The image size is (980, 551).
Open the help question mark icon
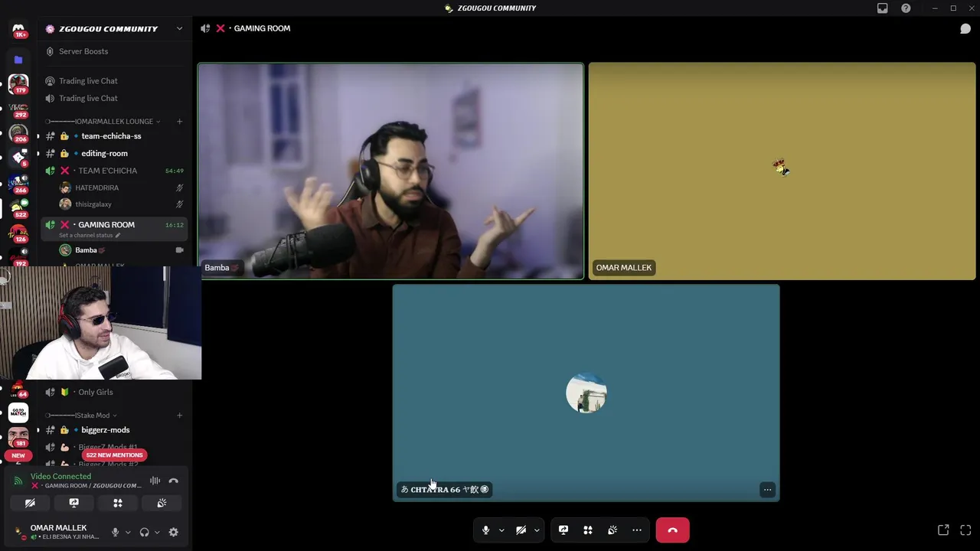[906, 8]
